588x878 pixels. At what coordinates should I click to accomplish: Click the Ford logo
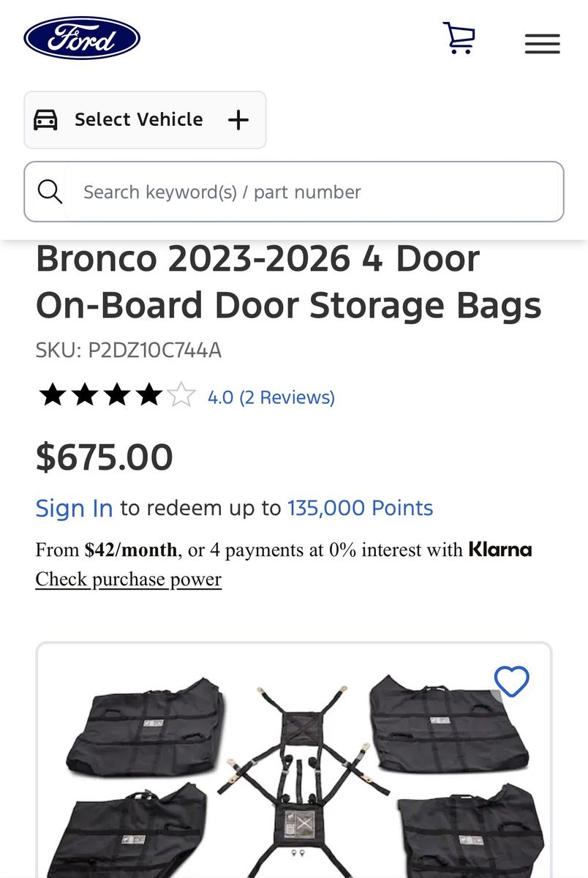click(x=82, y=38)
